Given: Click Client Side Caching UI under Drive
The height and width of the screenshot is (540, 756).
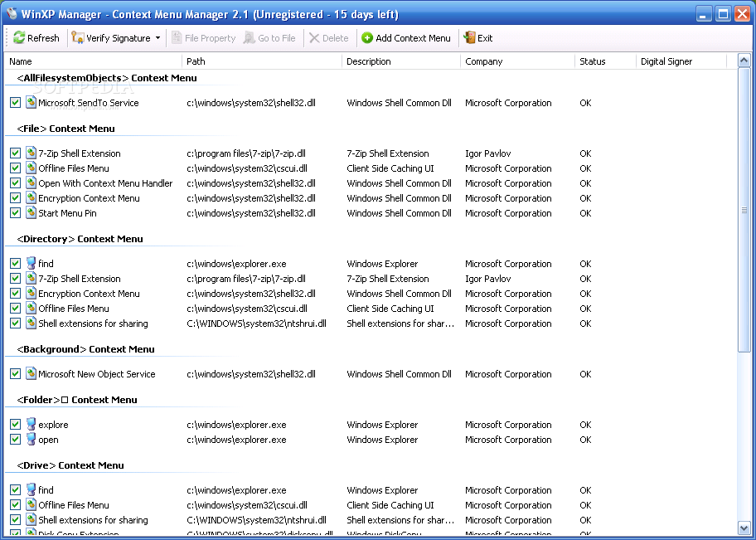Looking at the screenshot, I should click(x=390, y=505).
